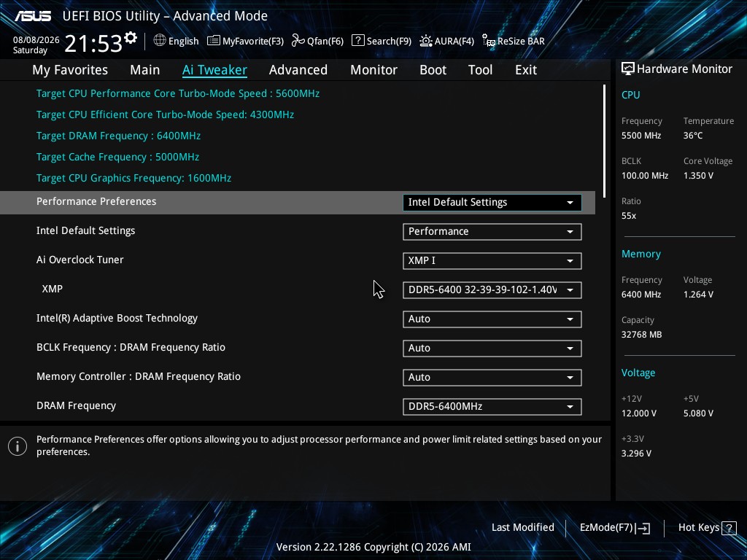Open the Monitor tab
The width and height of the screenshot is (747, 560).
(x=374, y=70)
